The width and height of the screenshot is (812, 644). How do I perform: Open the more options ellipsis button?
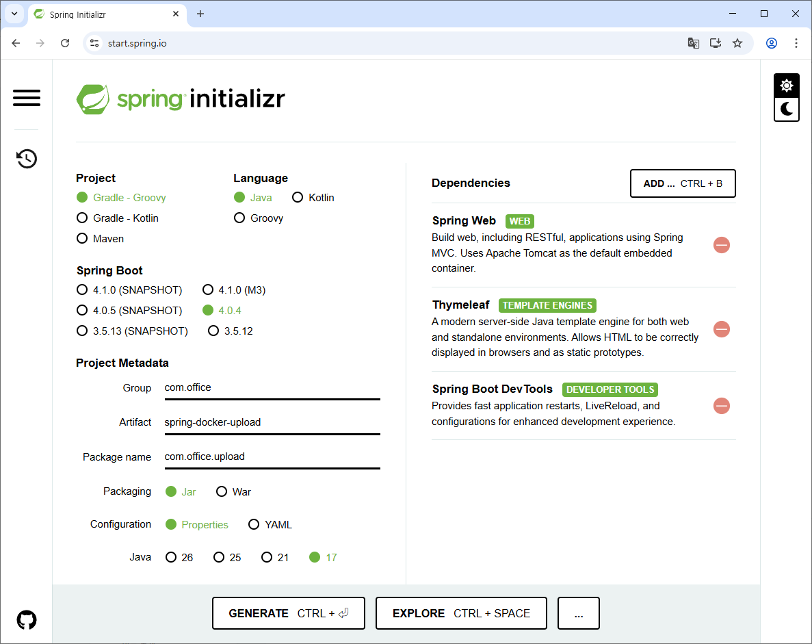(x=579, y=613)
